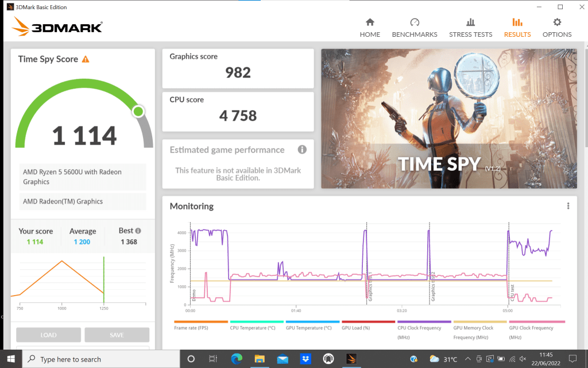Toggle CPU Temperature legend entry

point(257,325)
